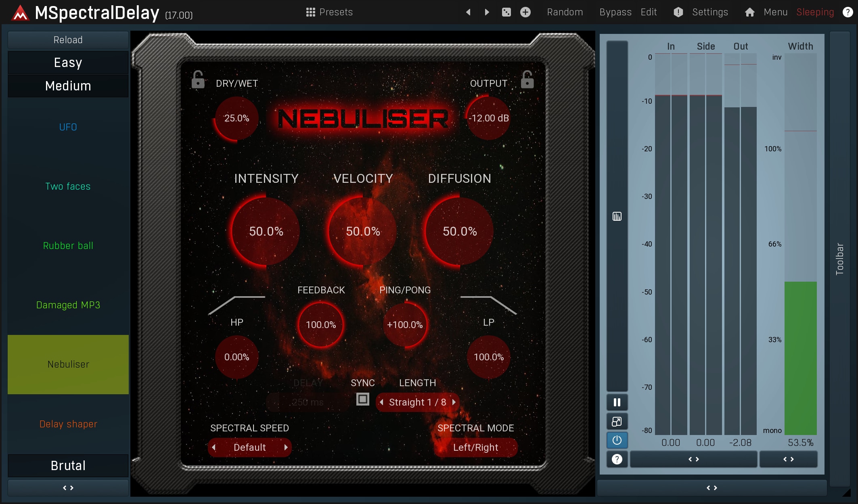Click the add preset plus icon
Screen dimensions: 858x504
[525, 12]
